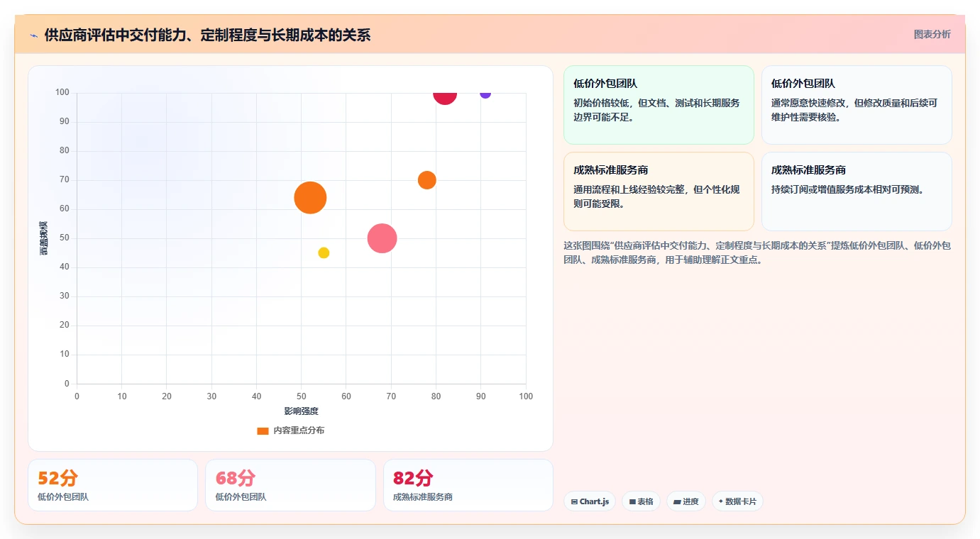Click the summary paragraph starting 这张图围绕

pos(757,252)
